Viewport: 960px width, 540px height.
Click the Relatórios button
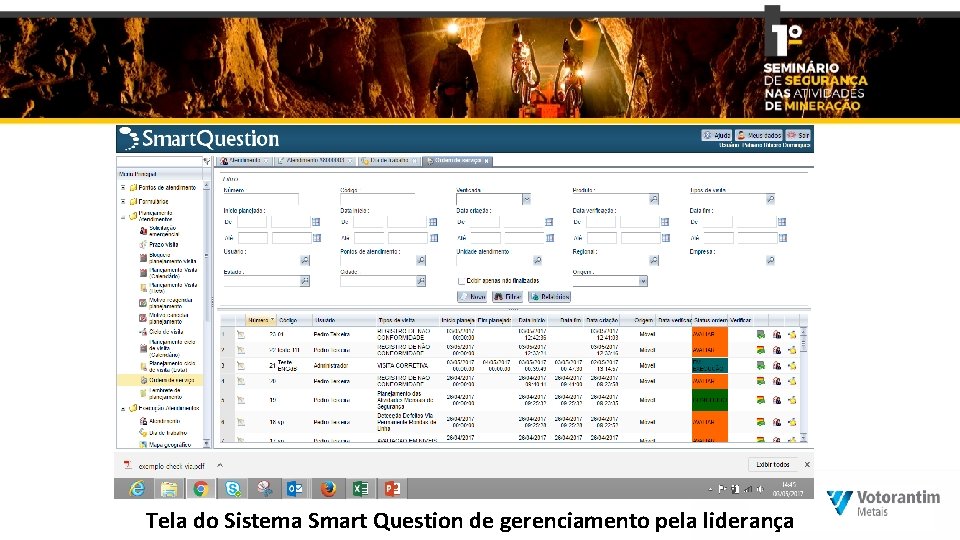(x=549, y=296)
